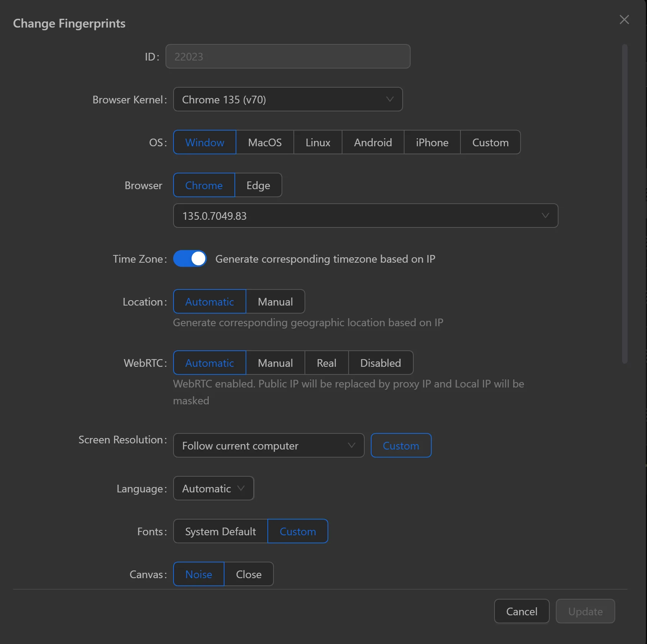Select Close for Canvas setting

(x=249, y=574)
